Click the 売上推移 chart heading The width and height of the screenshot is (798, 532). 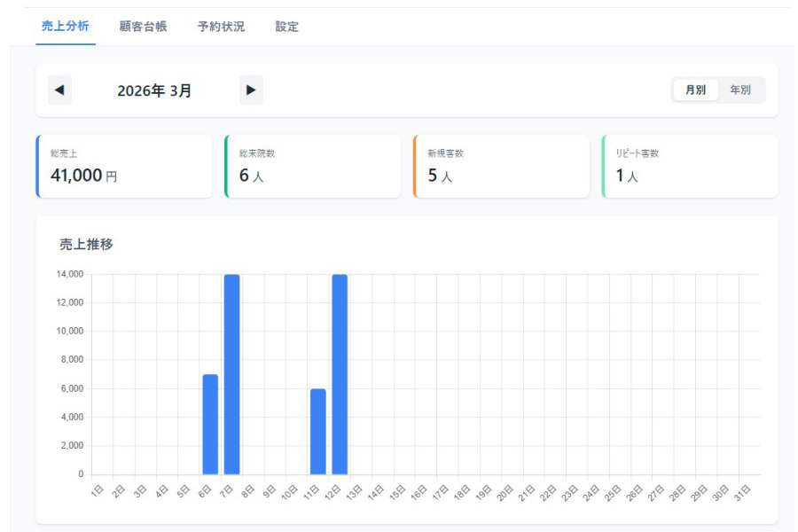86,244
